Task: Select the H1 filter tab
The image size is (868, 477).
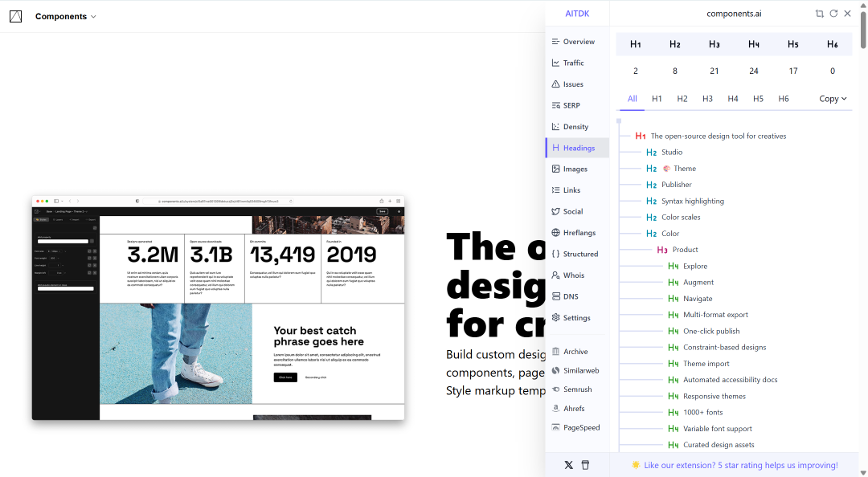Action: coord(657,99)
